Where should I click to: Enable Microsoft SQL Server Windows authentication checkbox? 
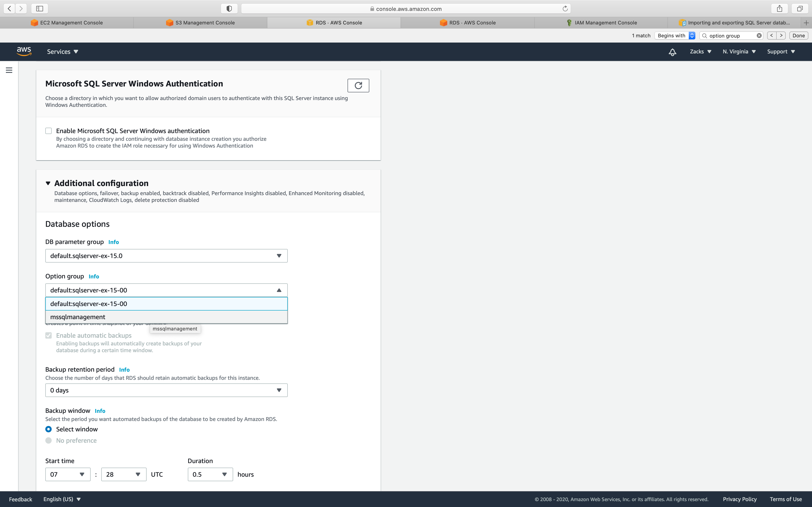pyautogui.click(x=49, y=131)
